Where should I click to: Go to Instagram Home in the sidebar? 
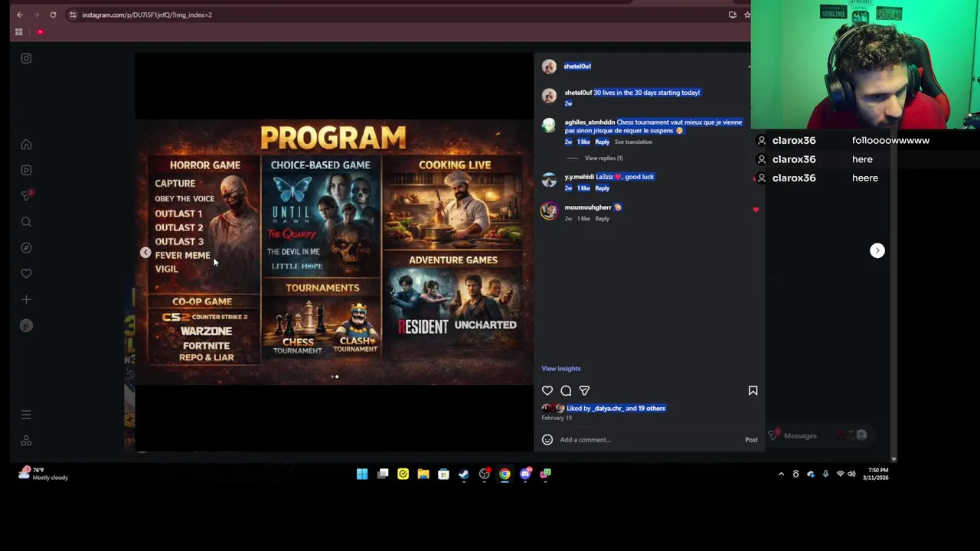26,145
